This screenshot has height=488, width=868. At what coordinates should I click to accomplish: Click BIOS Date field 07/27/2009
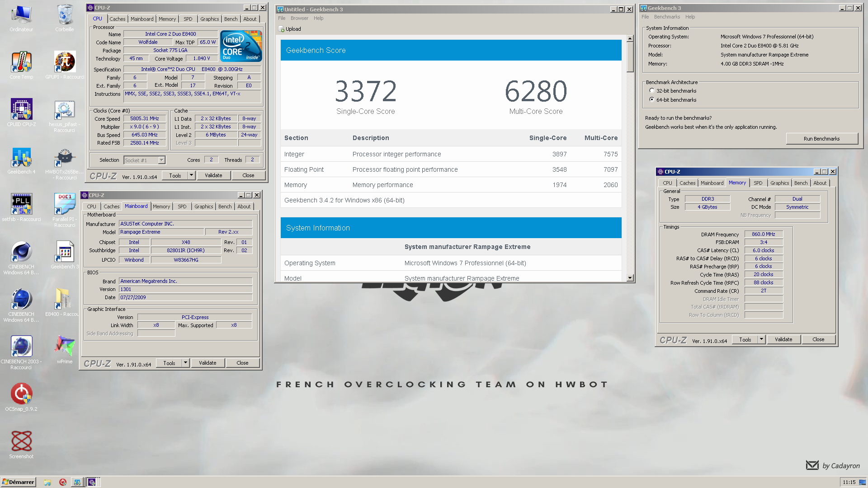(185, 297)
